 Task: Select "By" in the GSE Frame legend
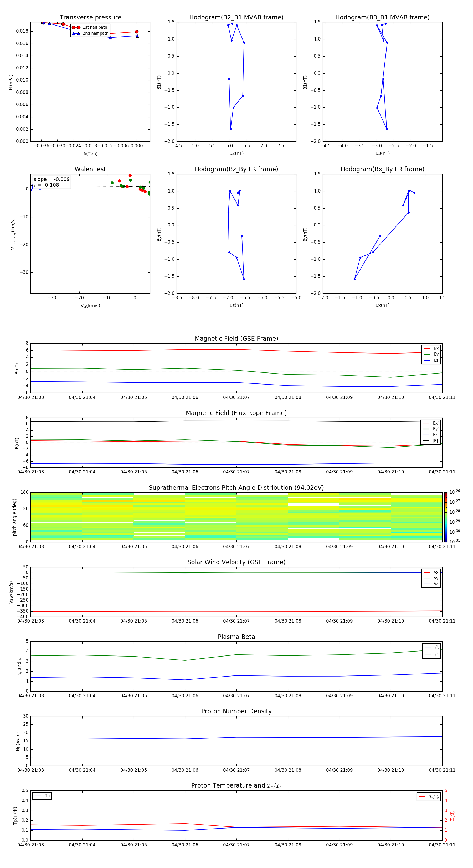click(431, 355)
